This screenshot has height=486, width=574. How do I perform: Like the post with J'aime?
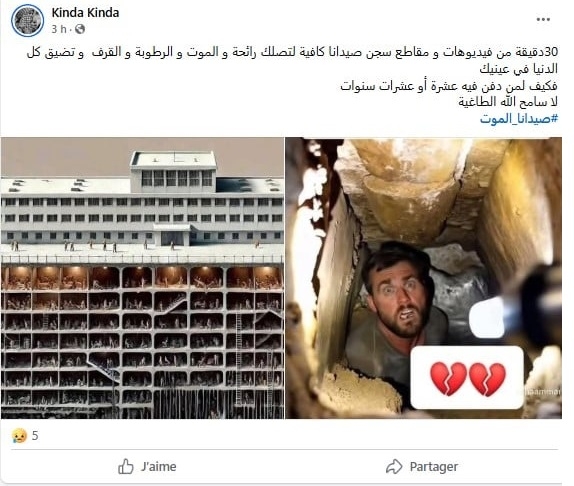click(x=147, y=467)
